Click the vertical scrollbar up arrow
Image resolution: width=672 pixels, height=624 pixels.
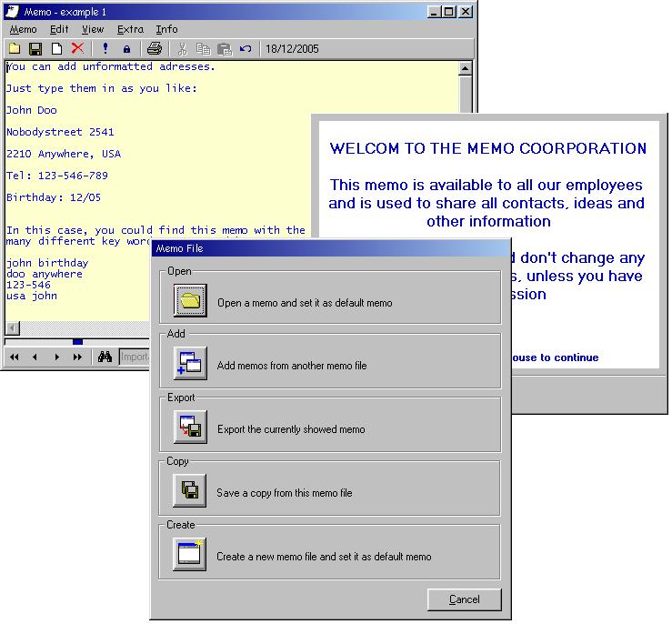(x=466, y=68)
